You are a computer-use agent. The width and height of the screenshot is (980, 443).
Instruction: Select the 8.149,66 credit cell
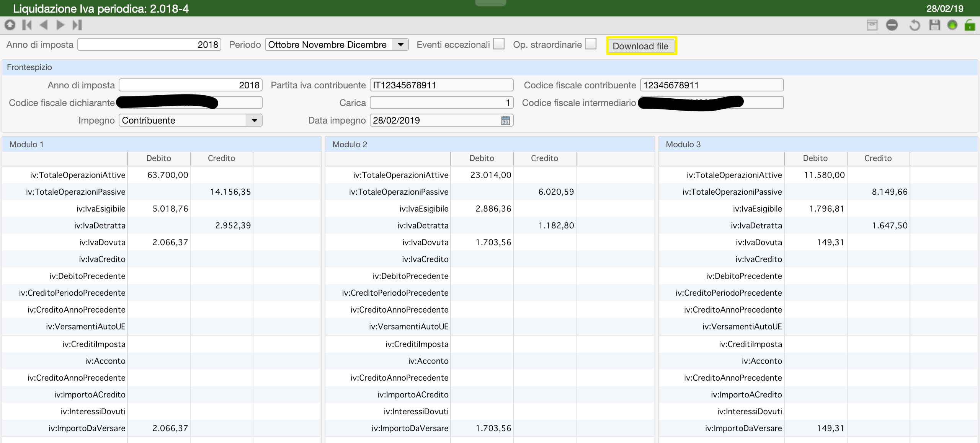point(878,192)
